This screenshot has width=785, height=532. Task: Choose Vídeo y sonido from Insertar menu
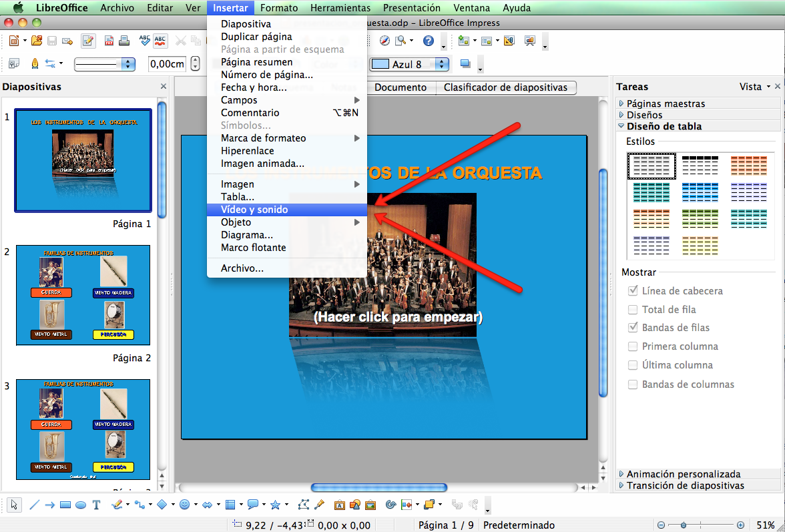point(287,210)
